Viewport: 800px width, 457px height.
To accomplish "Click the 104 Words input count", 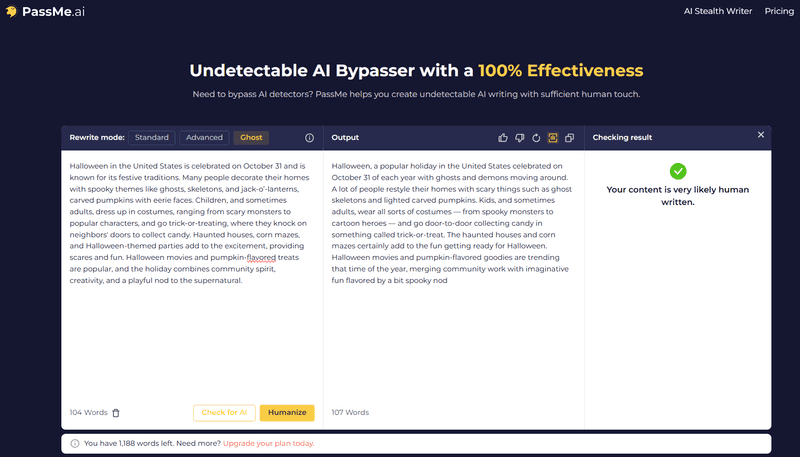I will pyautogui.click(x=88, y=412).
